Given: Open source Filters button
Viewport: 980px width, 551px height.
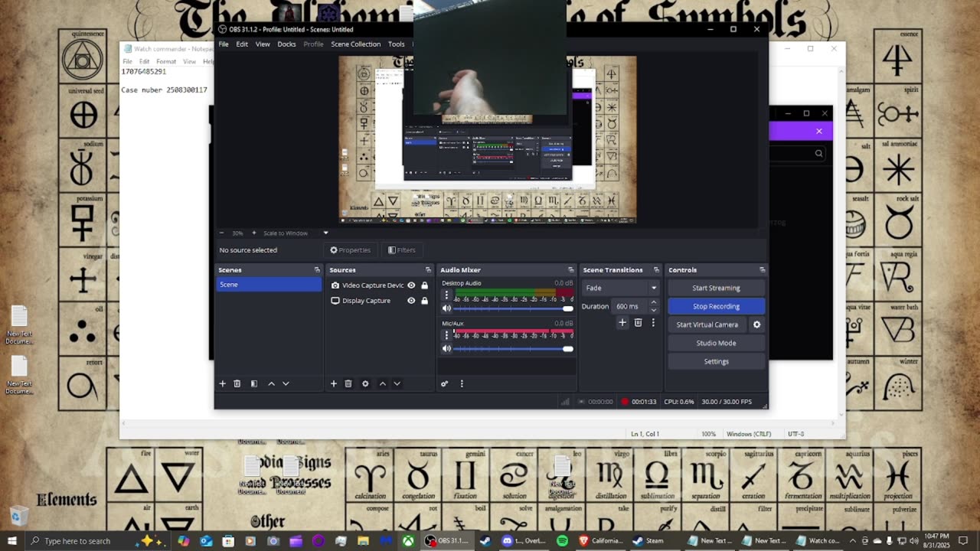Looking at the screenshot, I should [x=402, y=250].
